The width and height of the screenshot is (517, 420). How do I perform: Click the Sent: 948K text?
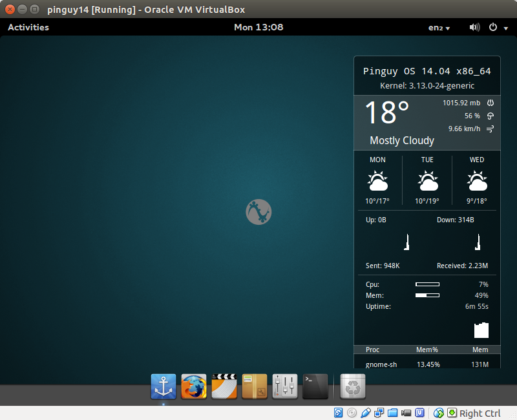383,266
